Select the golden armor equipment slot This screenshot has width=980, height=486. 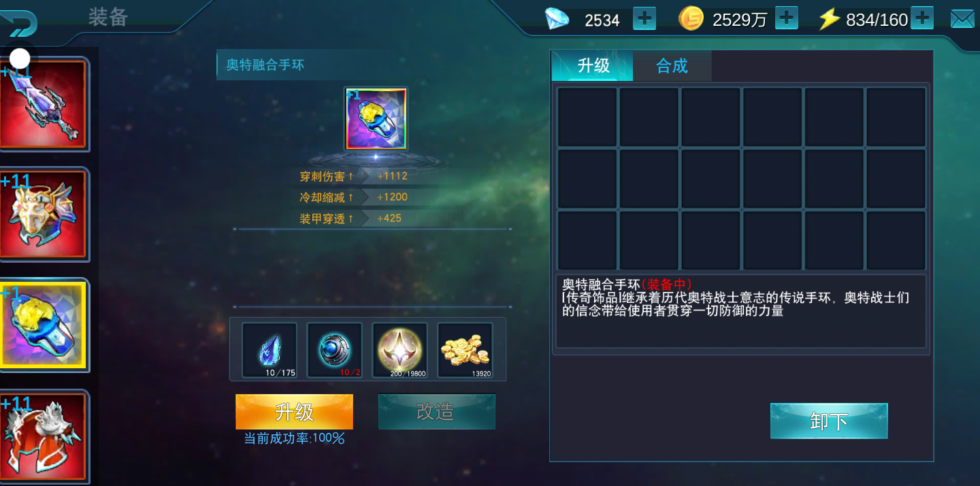click(44, 214)
